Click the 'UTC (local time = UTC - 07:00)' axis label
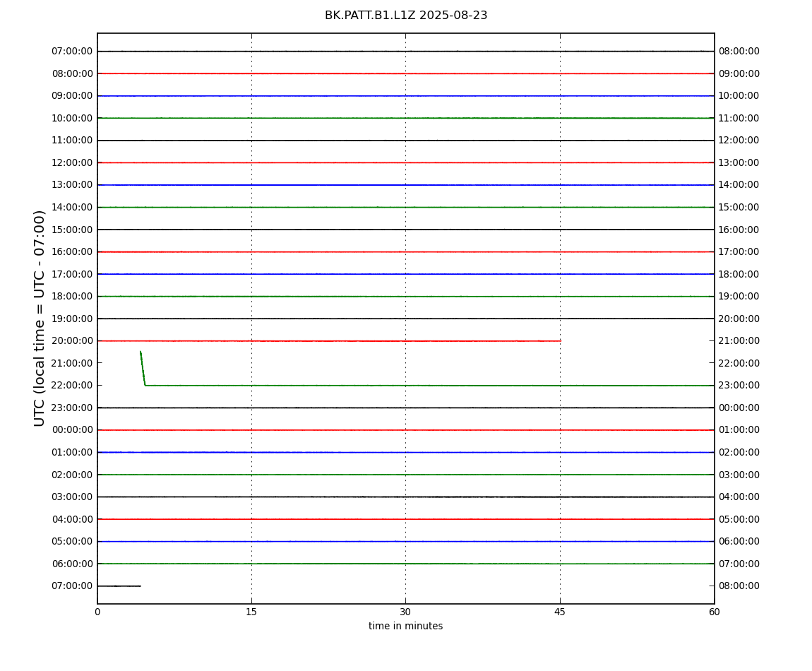This screenshot has height=671, width=812. pos(40,318)
